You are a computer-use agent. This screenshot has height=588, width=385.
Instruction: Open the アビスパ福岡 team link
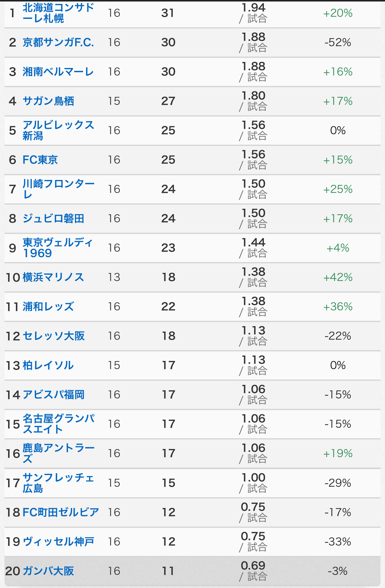[x=54, y=394]
